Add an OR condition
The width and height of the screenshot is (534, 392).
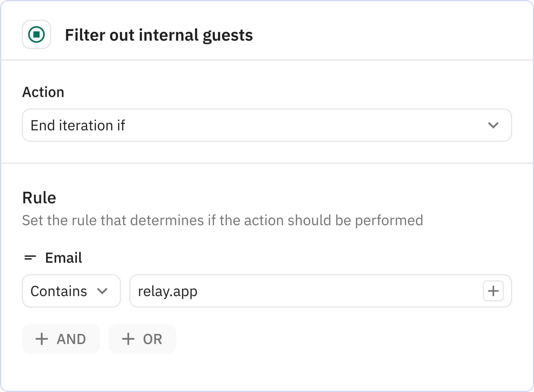pyautogui.click(x=142, y=339)
